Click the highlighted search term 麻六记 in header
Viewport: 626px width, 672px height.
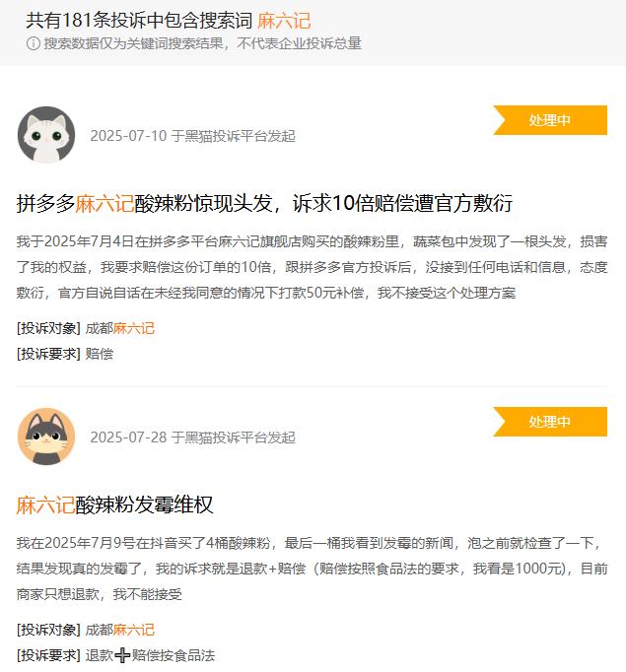tap(284, 21)
